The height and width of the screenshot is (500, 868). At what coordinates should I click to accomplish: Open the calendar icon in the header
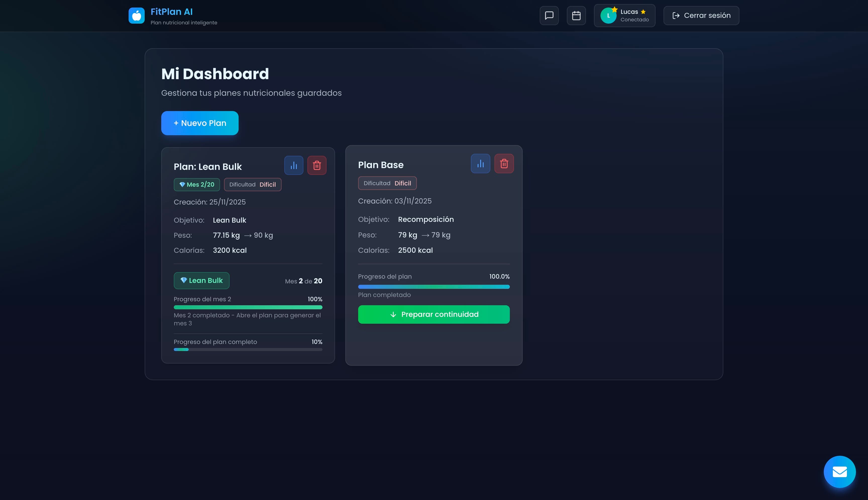[576, 15]
